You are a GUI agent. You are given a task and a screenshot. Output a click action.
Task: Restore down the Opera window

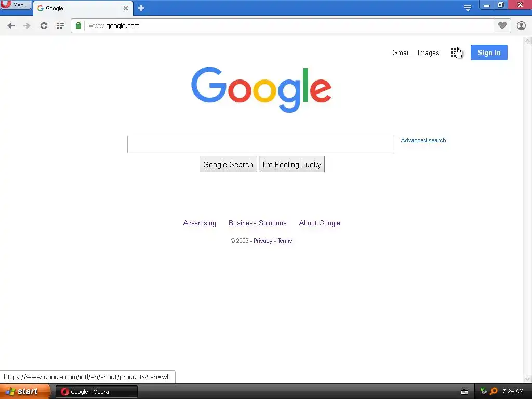[501, 5]
